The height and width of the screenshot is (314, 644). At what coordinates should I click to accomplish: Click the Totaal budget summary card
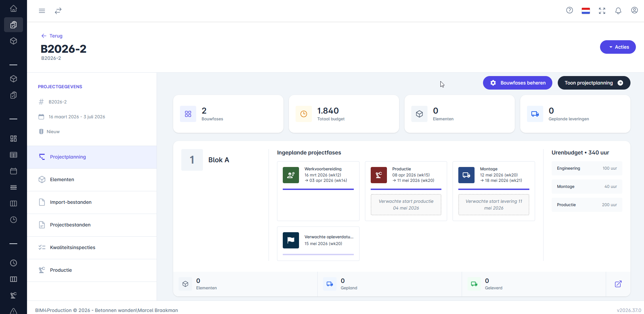pyautogui.click(x=344, y=114)
